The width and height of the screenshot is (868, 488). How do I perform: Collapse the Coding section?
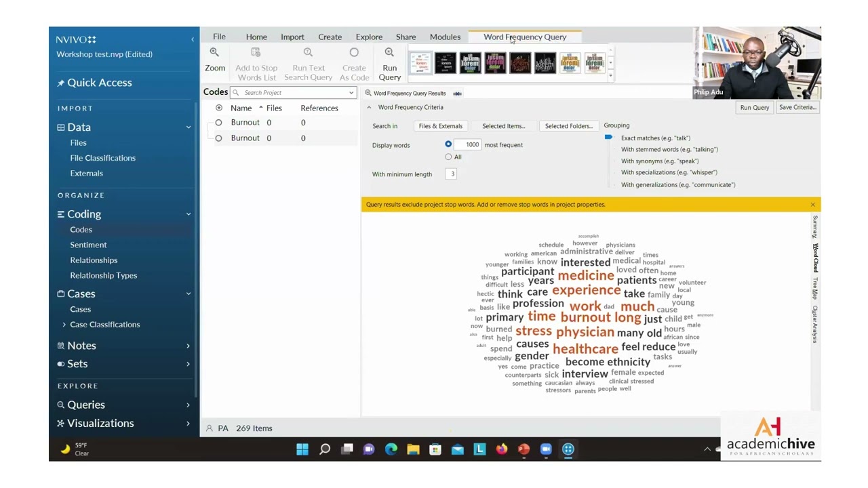click(x=189, y=214)
